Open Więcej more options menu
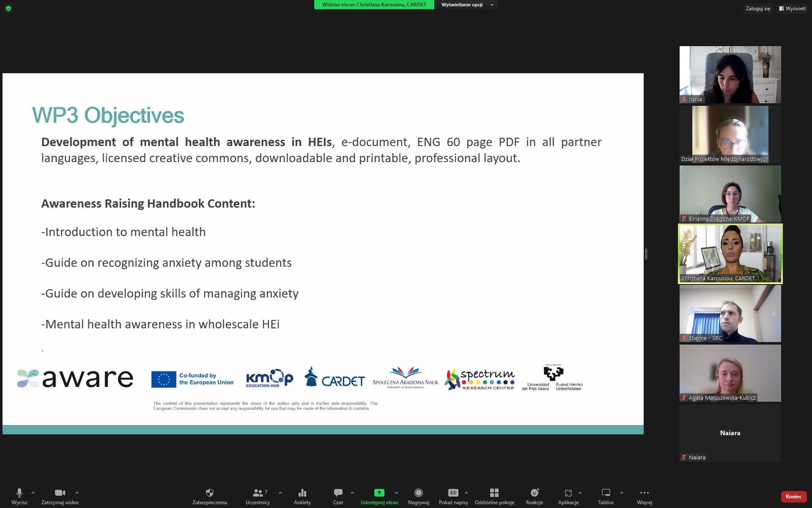Image resolution: width=812 pixels, height=508 pixels. [645, 496]
